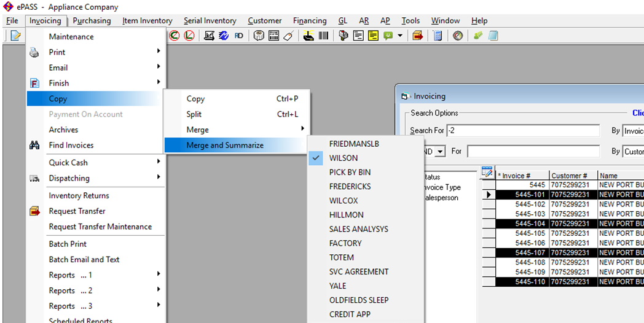The image size is (644, 323).
Task: Click the Search For input field
Action: point(523,131)
